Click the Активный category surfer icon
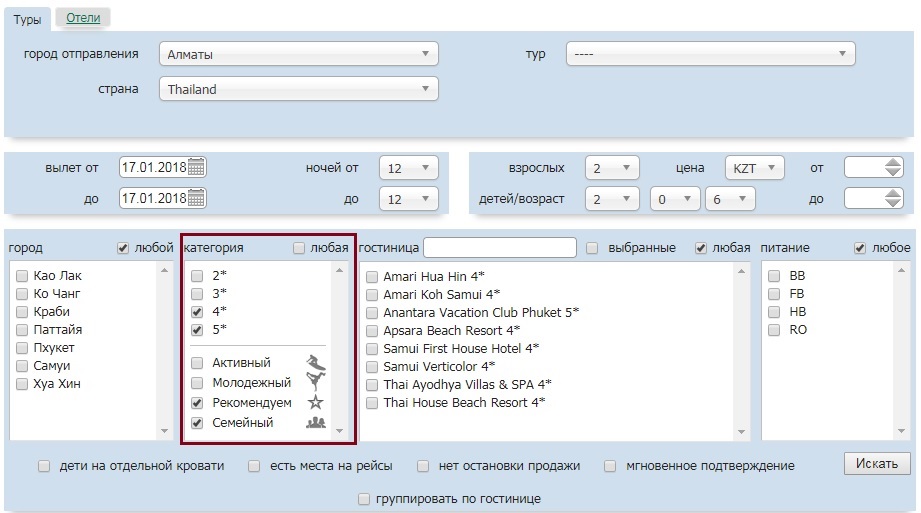 pos(316,363)
